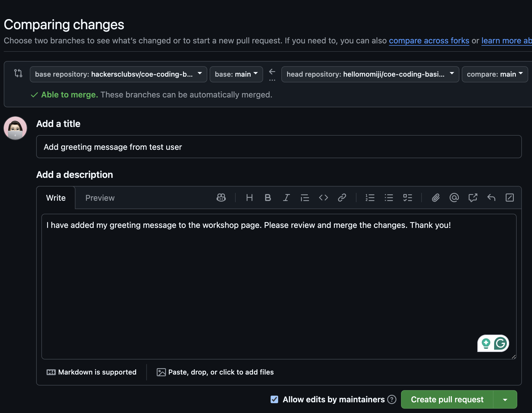The image size is (532, 413).
Task: Switch to the Preview tab
Action: [100, 198]
